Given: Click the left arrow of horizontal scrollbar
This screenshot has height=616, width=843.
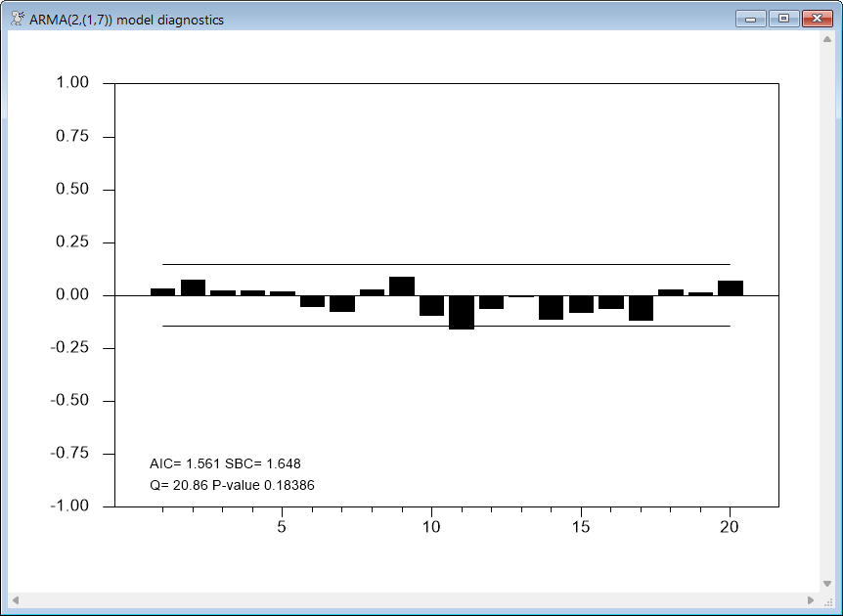Looking at the screenshot, I should point(16,599).
